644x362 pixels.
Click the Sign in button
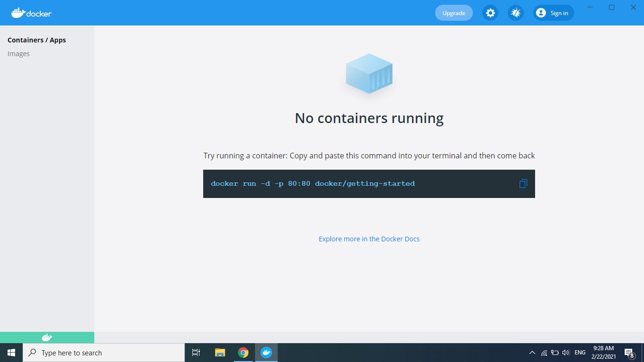[553, 13]
